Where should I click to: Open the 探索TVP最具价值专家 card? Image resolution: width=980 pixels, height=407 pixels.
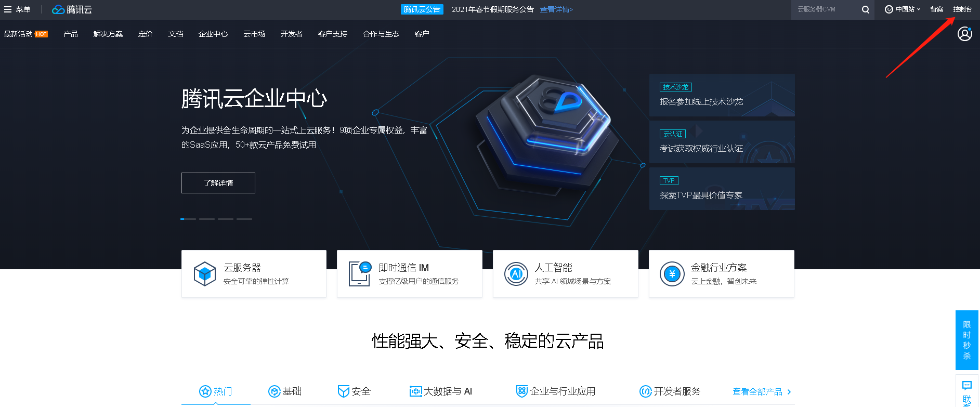tap(722, 189)
